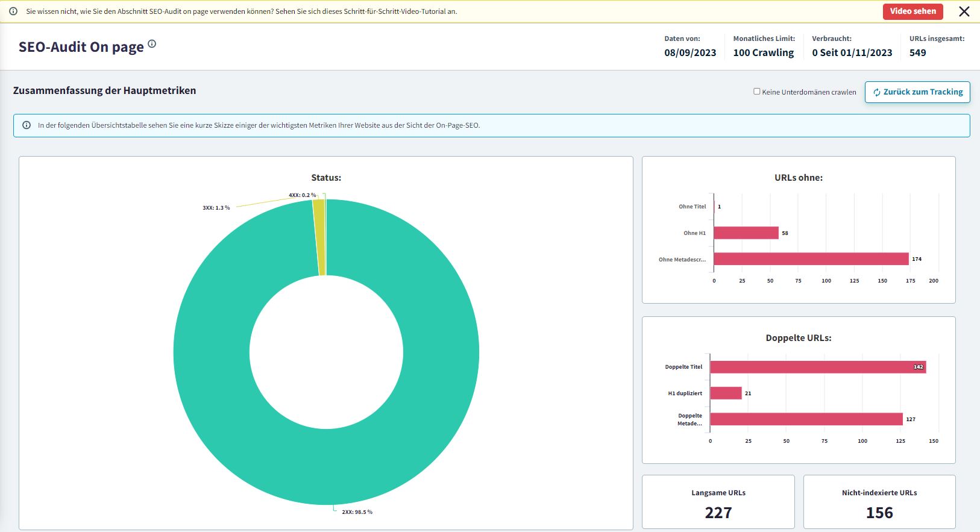980x532 pixels.
Task: Click the refresh icon in Zurück zum Tracking
Action: point(877,92)
